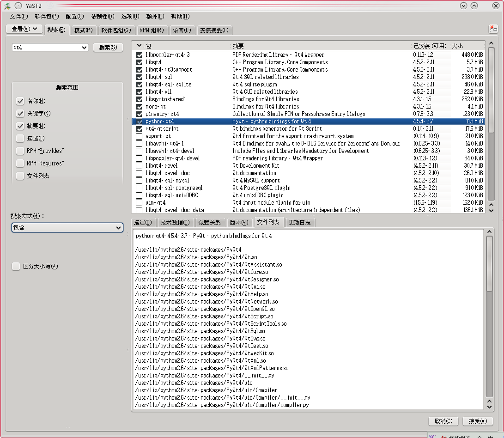Click the YaST icon in the title bar

tap(7, 6)
